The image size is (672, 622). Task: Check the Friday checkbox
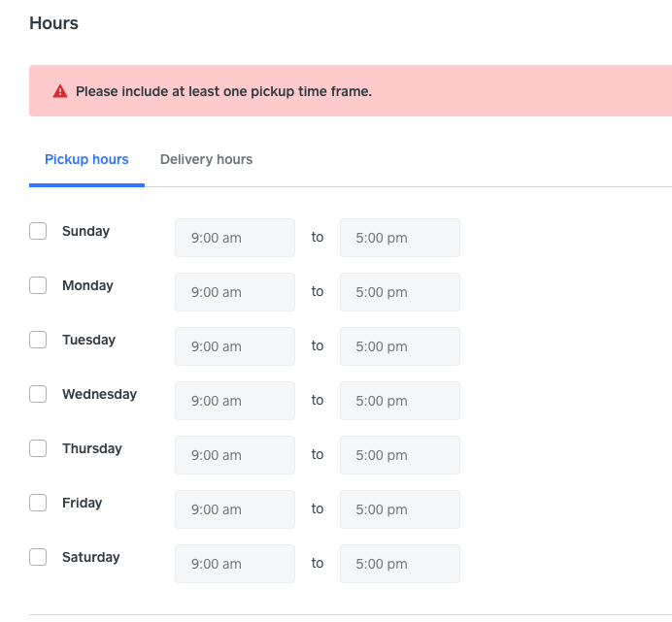click(38, 503)
